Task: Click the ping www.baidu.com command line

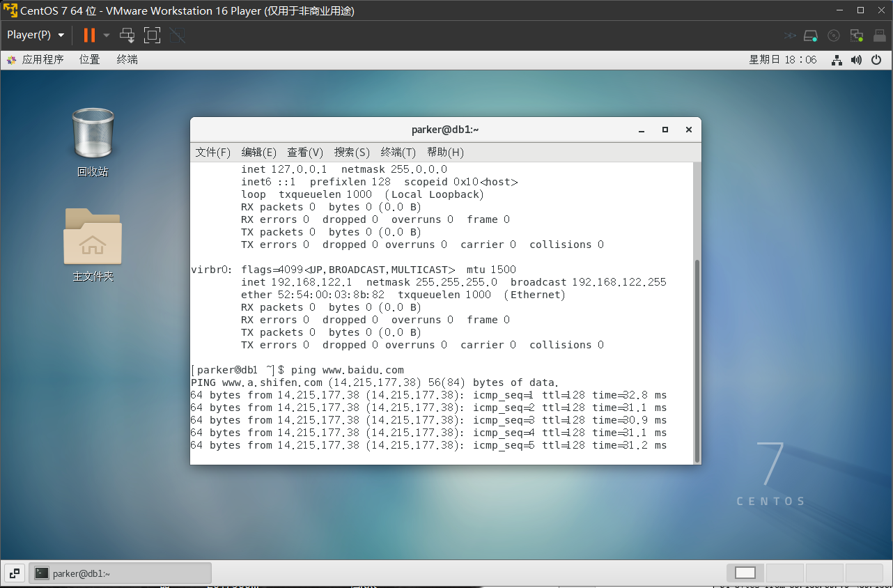Action: point(297,370)
